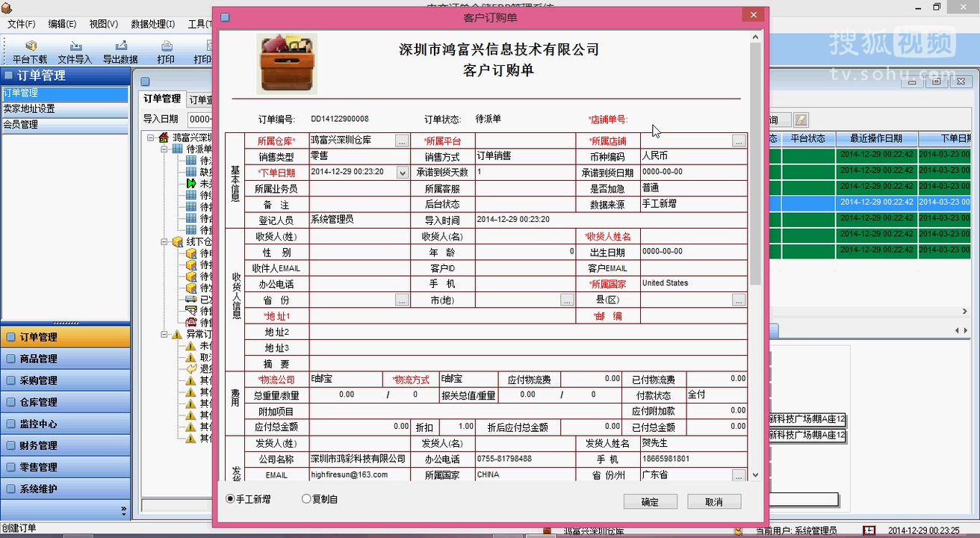
Task: Select the 手工新增 radio button
Action: tap(230, 498)
